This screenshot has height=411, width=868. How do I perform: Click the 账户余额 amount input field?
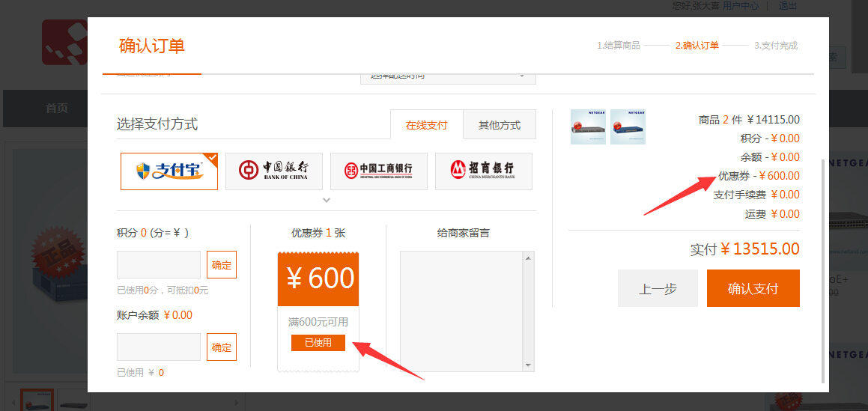(159, 347)
